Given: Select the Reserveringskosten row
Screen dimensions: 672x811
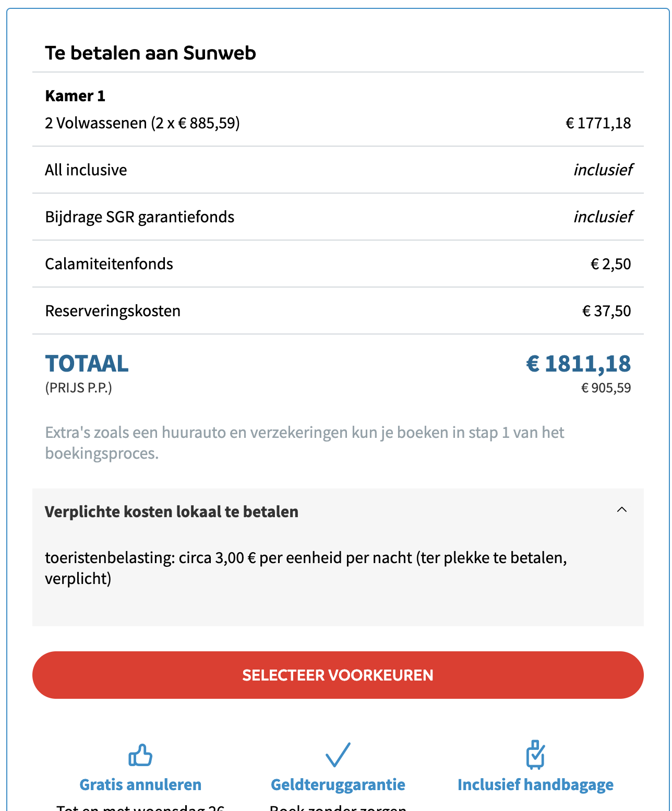Looking at the screenshot, I should tap(338, 311).
